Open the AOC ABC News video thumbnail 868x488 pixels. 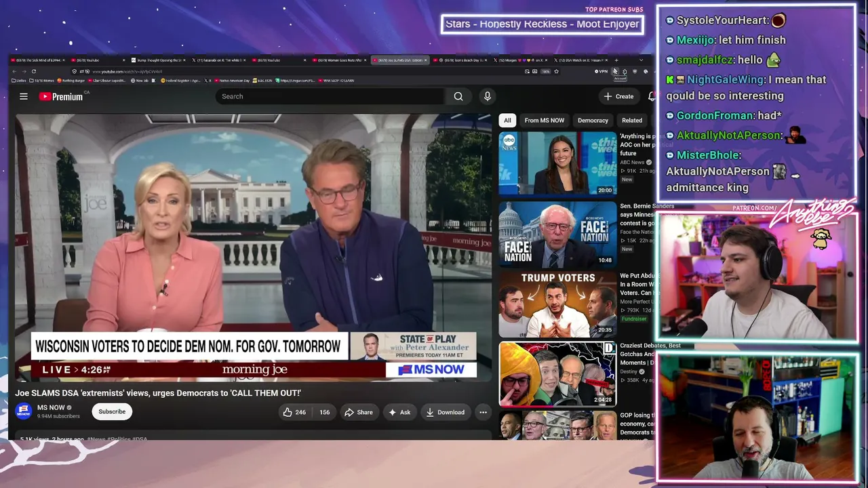click(x=557, y=163)
